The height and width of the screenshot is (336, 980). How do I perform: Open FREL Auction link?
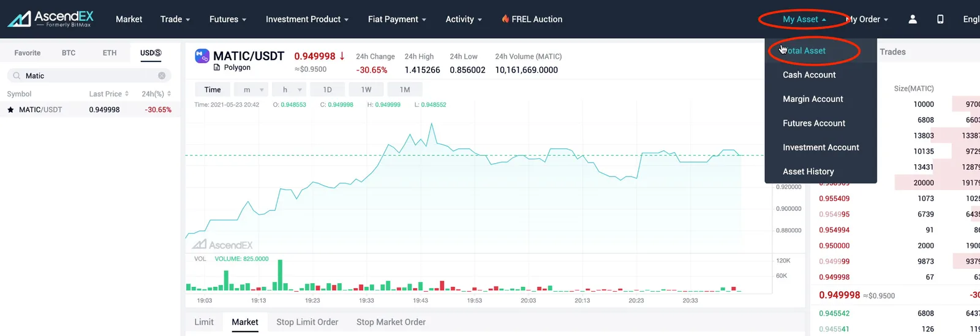(x=537, y=19)
